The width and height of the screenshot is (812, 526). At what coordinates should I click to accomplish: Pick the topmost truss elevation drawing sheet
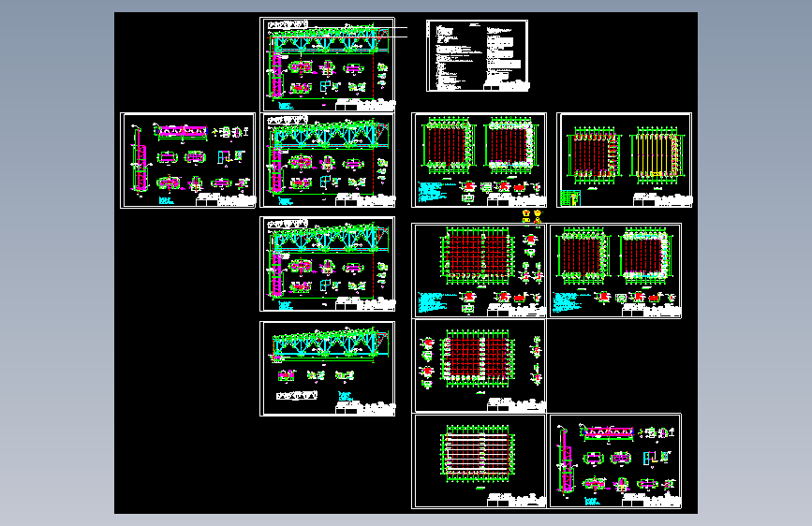(x=327, y=65)
